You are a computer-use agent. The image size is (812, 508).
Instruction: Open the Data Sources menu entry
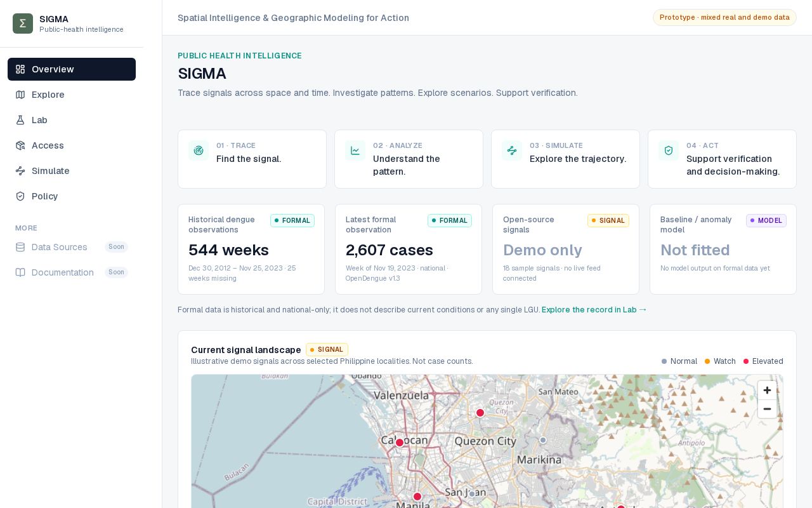point(72,247)
